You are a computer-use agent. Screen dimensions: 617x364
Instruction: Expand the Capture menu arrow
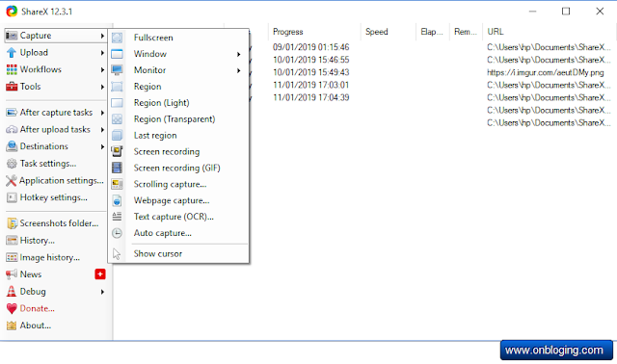[x=102, y=36]
